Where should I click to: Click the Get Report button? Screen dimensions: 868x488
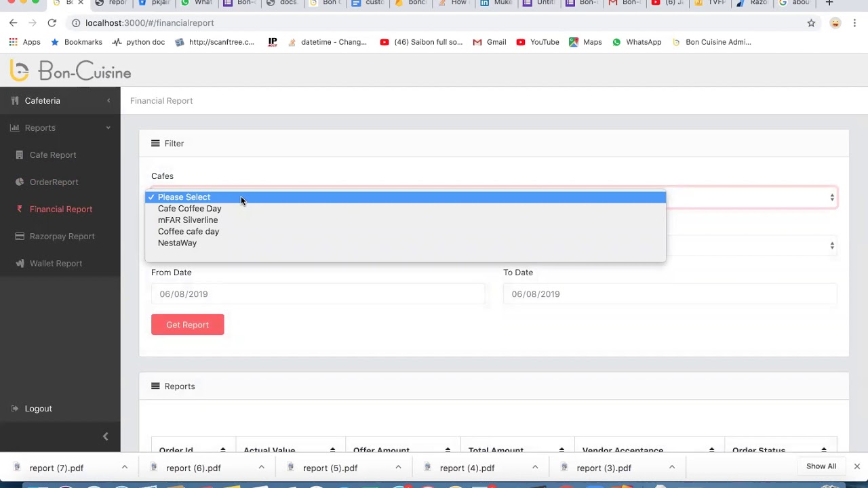tap(187, 325)
